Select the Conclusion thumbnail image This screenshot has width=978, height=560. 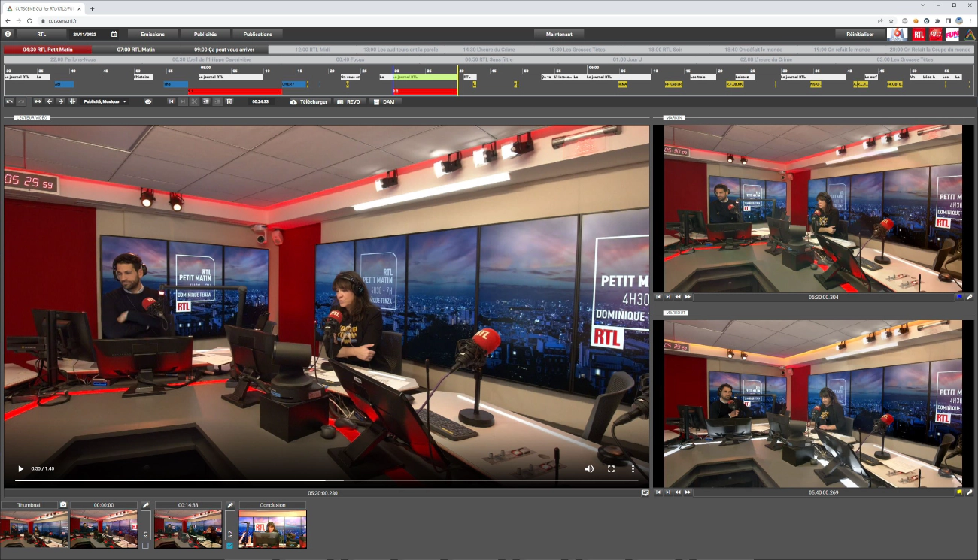coord(272,529)
